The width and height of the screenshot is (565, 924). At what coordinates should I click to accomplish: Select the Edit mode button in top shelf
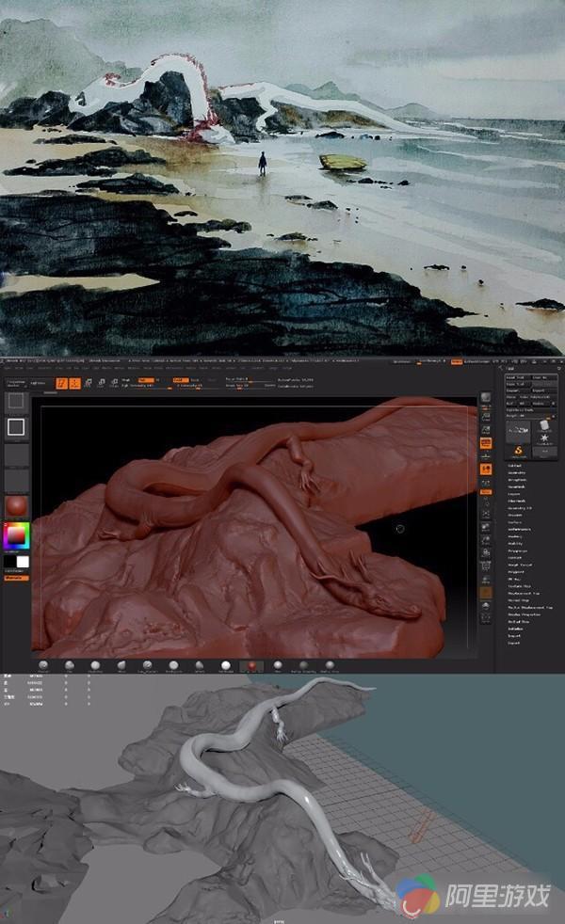click(x=61, y=383)
